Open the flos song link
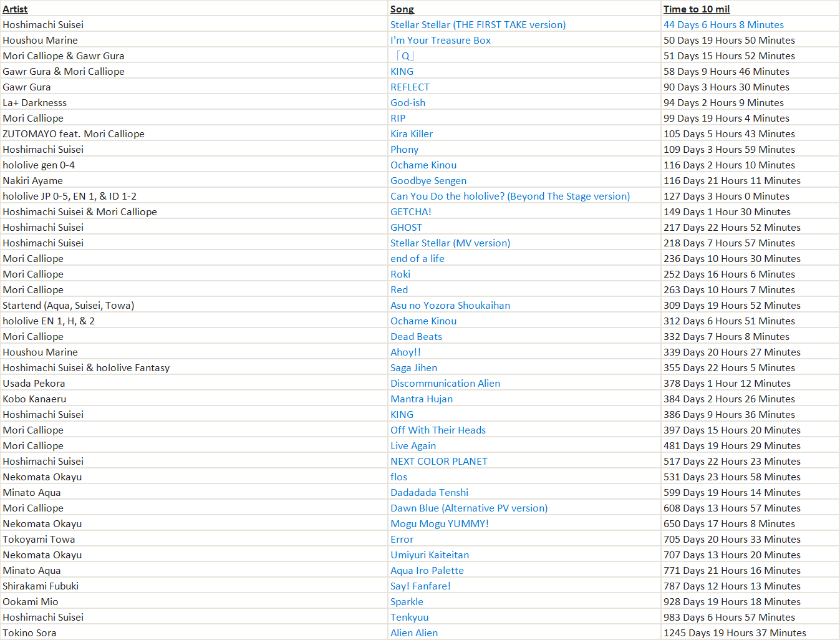 pyautogui.click(x=398, y=477)
